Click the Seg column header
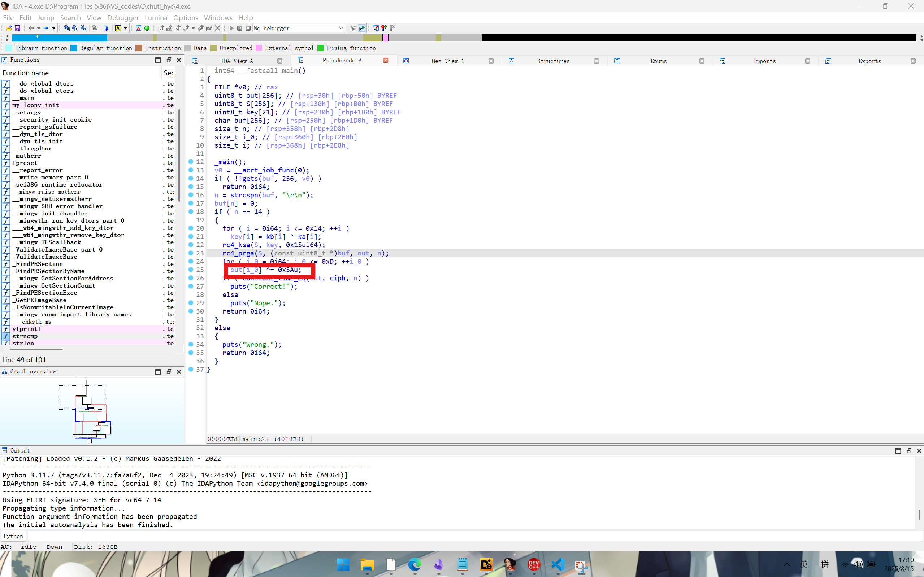The image size is (924, 577). pos(169,73)
